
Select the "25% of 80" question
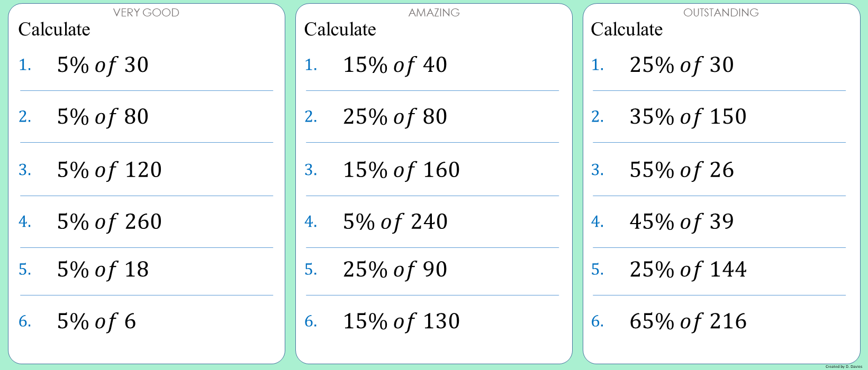395,117
